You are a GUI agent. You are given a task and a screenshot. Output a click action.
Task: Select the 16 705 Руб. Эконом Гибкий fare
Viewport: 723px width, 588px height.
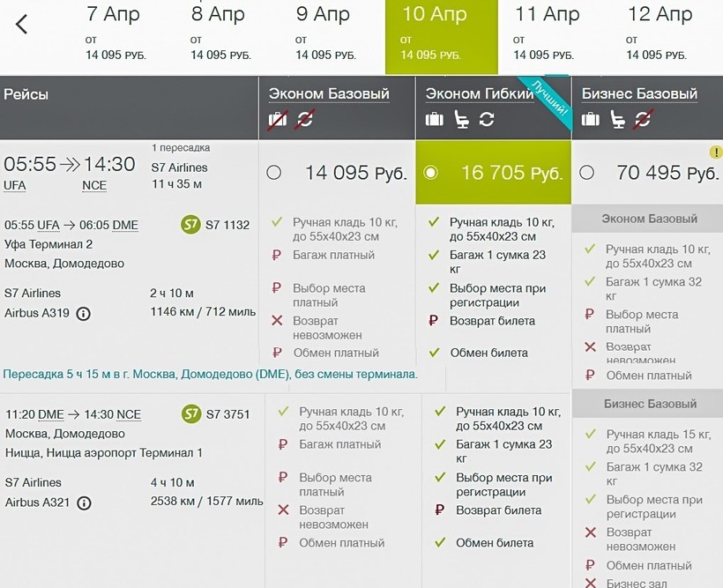(431, 173)
